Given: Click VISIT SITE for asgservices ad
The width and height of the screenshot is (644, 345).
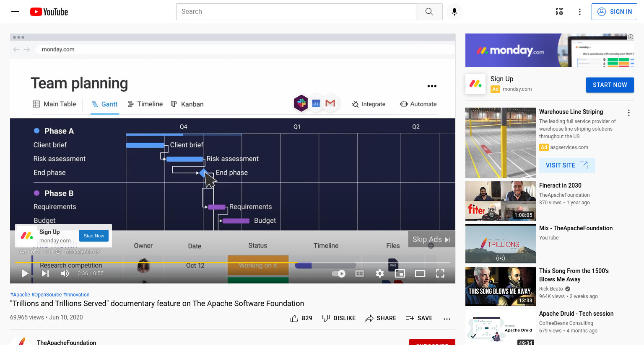Looking at the screenshot, I should point(567,165).
